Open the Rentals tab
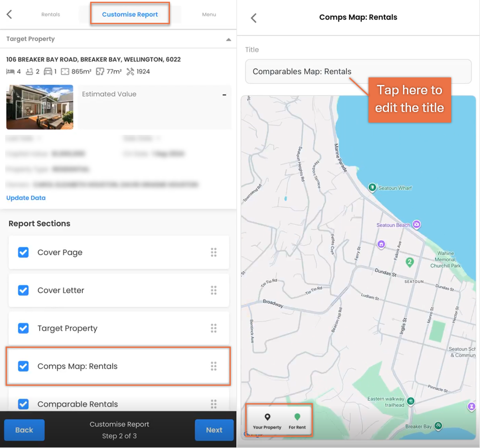The width and height of the screenshot is (480, 448). [x=51, y=14]
